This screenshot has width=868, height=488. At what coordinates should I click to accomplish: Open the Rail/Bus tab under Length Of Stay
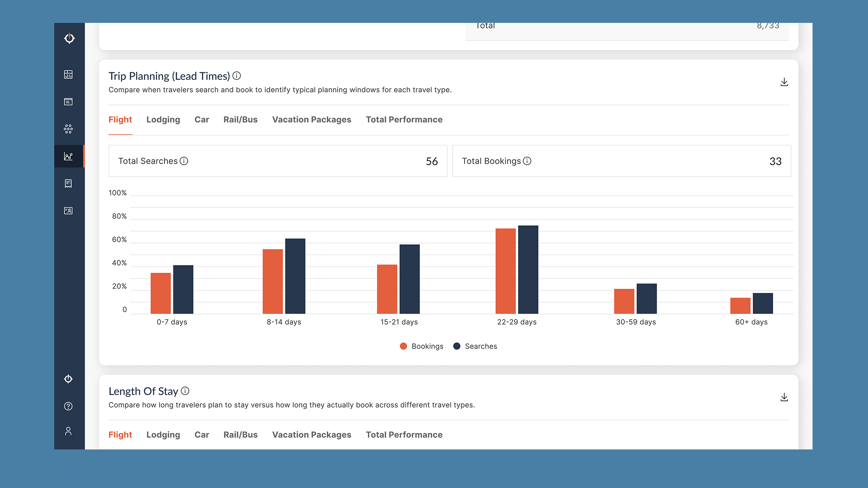240,435
